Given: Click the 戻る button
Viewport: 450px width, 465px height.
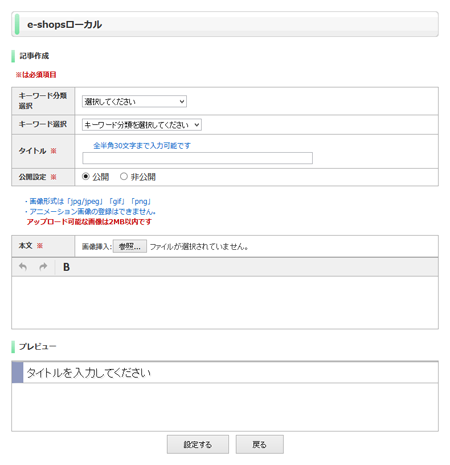Looking at the screenshot, I should pyautogui.click(x=260, y=444).
